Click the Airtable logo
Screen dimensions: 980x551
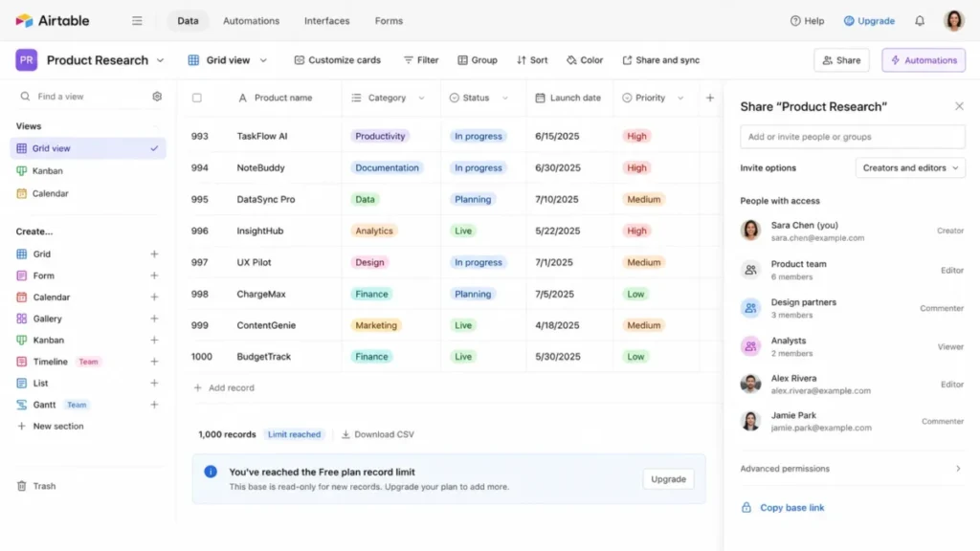(x=53, y=21)
